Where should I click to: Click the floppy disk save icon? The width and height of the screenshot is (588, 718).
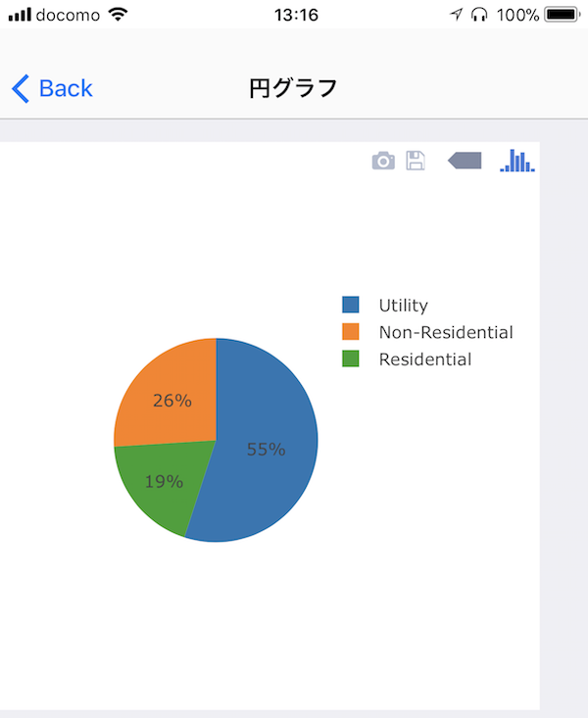pos(416,161)
